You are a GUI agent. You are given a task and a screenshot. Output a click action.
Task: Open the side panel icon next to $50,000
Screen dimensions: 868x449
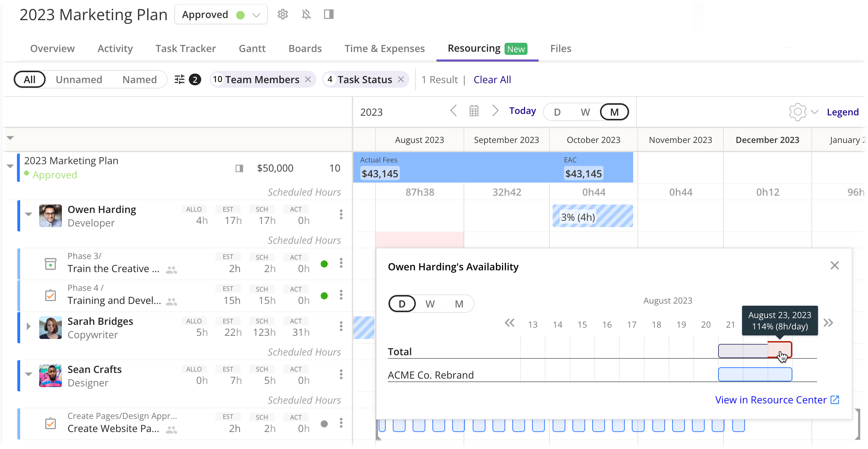click(239, 168)
